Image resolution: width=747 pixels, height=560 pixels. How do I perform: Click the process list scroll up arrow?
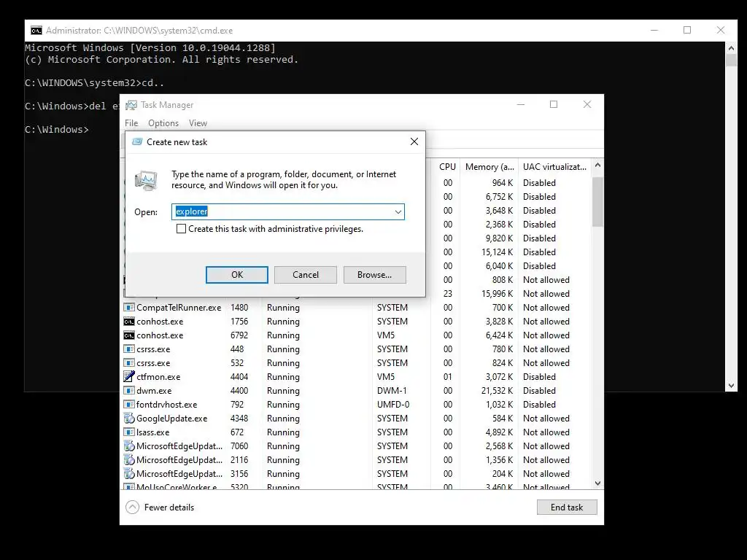597,166
